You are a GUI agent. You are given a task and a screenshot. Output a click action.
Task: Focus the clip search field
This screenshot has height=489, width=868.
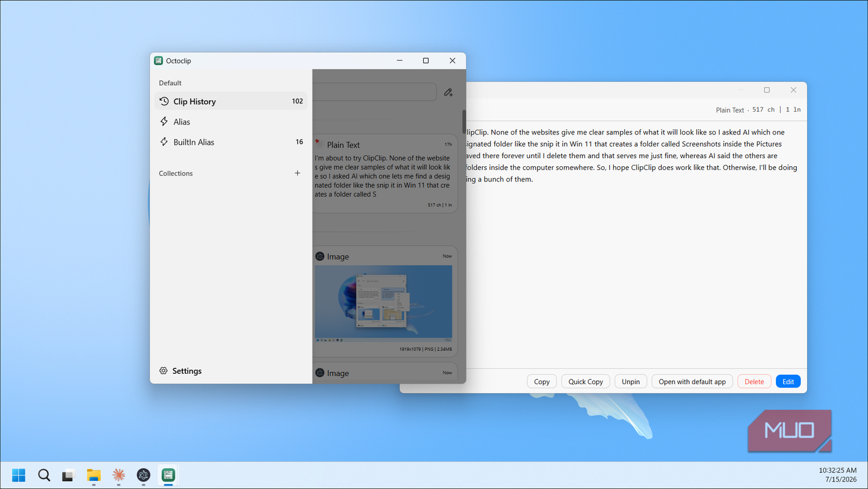[x=374, y=92]
